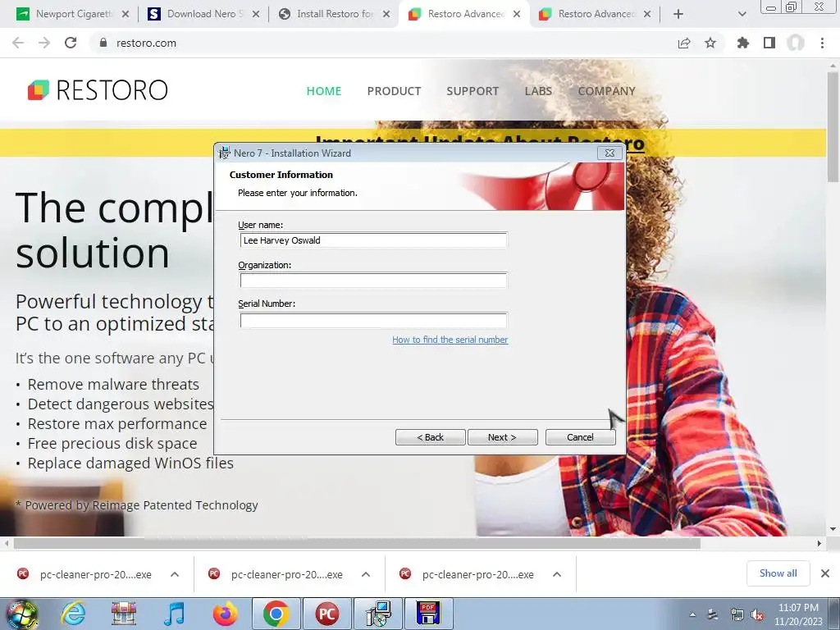This screenshot has width=840, height=630.
Task: Open Firefox from taskbar
Action: coord(225,614)
